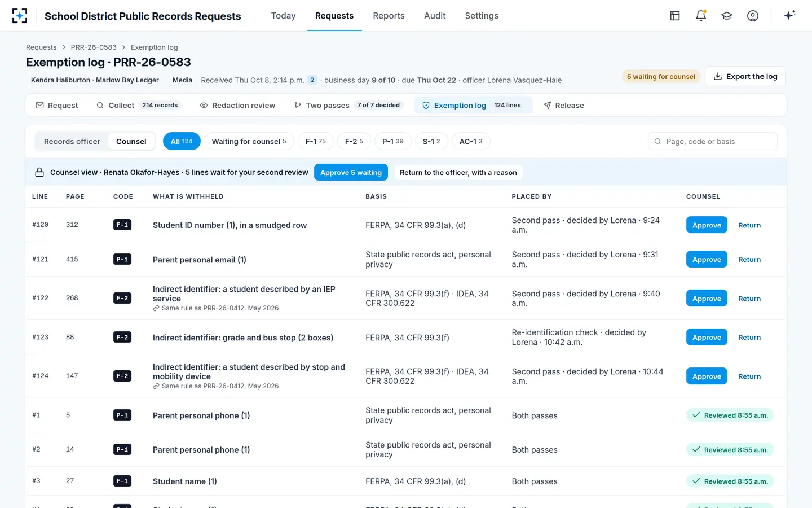Click the app logo in the header
This screenshot has width=812, height=508.
20,16
